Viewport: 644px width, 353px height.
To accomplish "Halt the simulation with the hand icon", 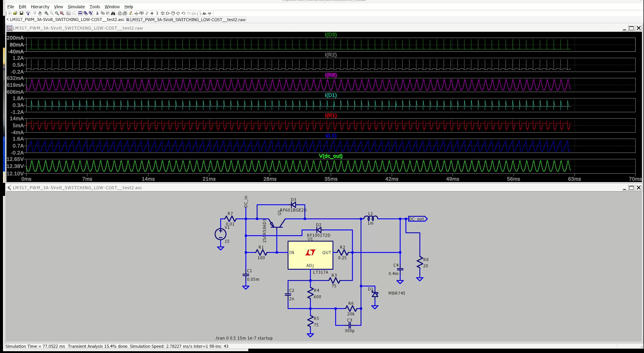I will pyautogui.click(x=40, y=13).
